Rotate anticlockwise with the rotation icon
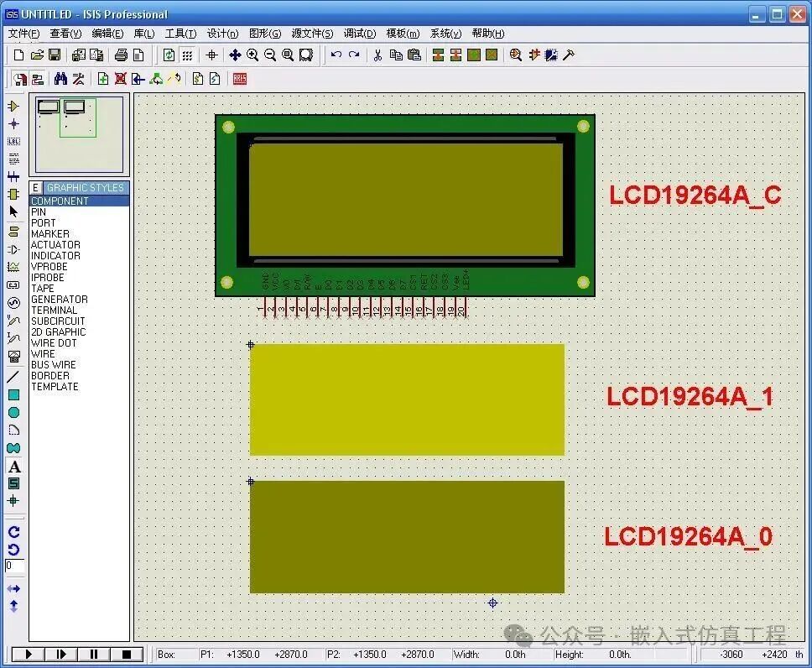Screen dimensions: 812x668 point(14,550)
